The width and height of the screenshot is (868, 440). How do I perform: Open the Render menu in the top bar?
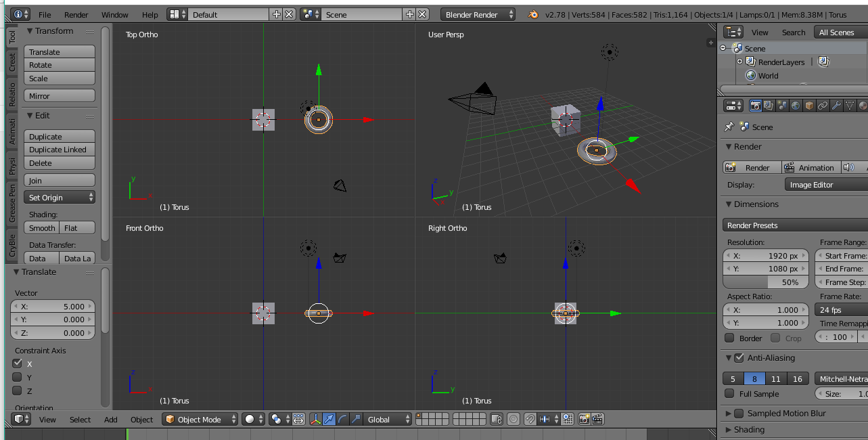[76, 14]
